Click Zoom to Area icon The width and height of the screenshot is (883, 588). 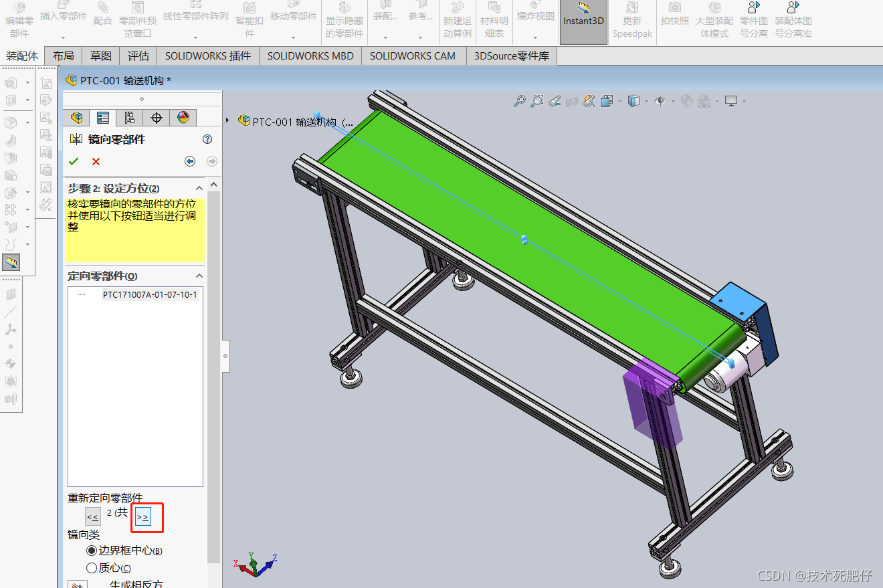(x=537, y=101)
